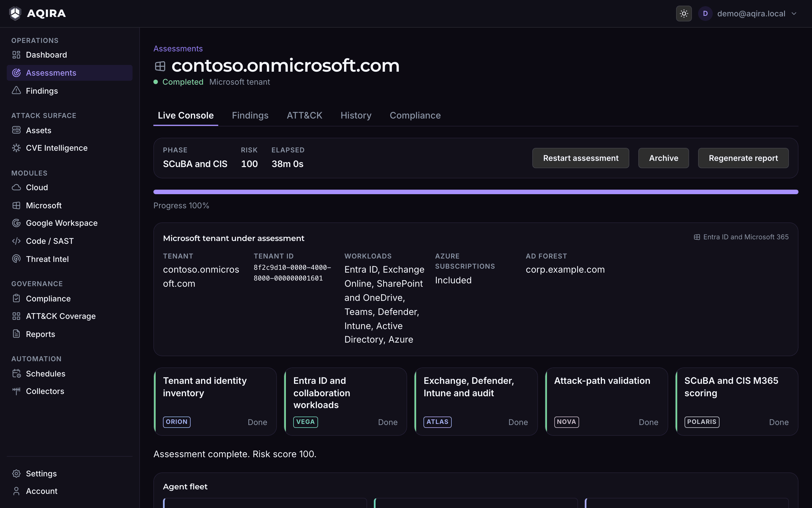
Task: Click the POLARIS agent badge
Action: coord(701,422)
